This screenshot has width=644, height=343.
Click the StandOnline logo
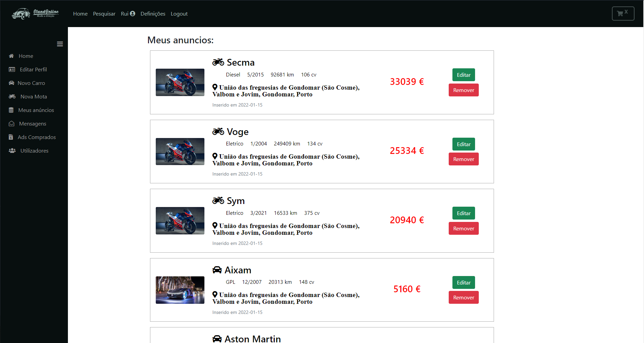pyautogui.click(x=35, y=14)
